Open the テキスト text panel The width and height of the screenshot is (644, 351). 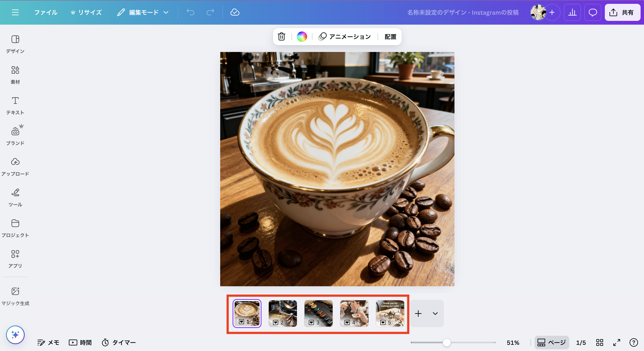pyautogui.click(x=15, y=105)
